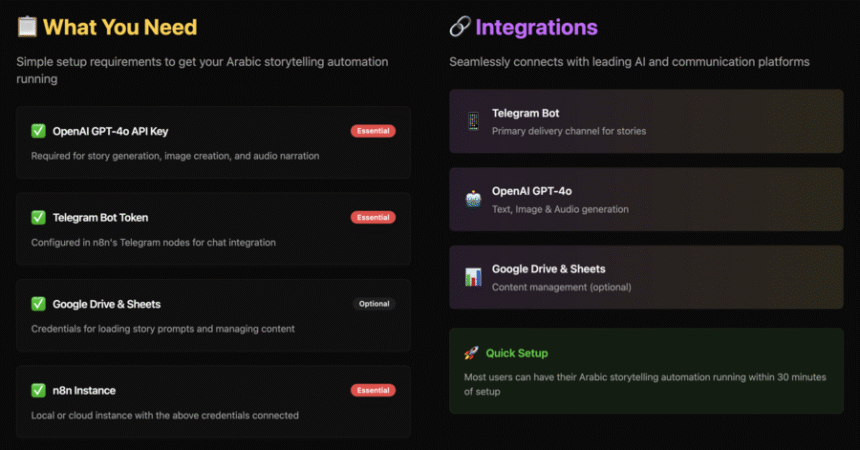Click the Integrations heading
This screenshot has height=450, width=860.
536,27
